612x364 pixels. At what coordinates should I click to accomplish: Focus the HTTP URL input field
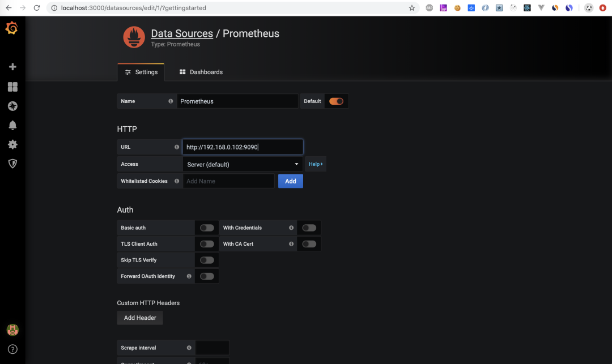click(x=243, y=147)
